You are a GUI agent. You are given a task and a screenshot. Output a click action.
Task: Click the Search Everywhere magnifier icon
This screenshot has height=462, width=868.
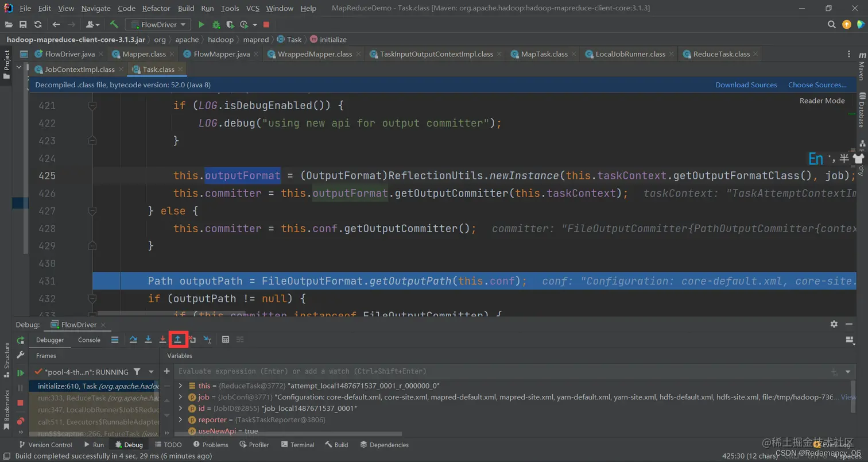[832, 25]
